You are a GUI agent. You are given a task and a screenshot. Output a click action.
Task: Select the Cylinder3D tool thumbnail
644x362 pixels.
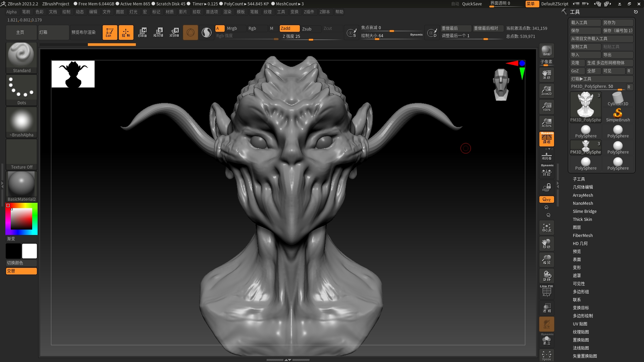click(x=618, y=97)
